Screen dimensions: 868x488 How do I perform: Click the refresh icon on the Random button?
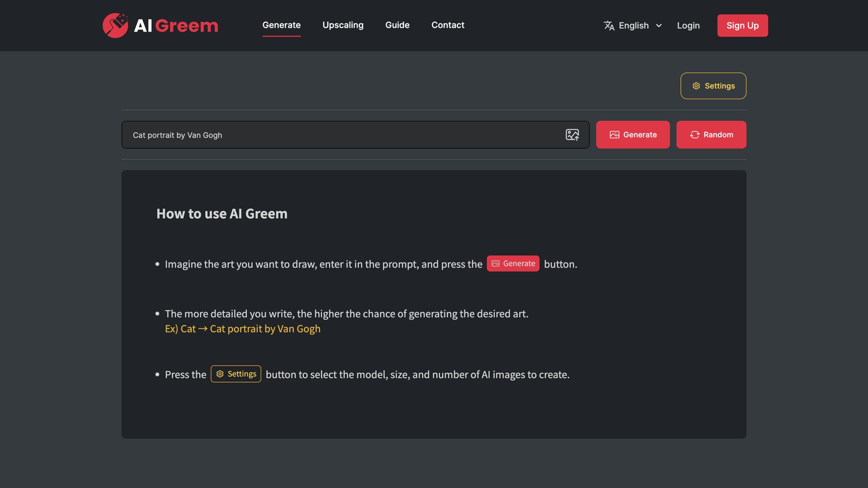(x=694, y=135)
